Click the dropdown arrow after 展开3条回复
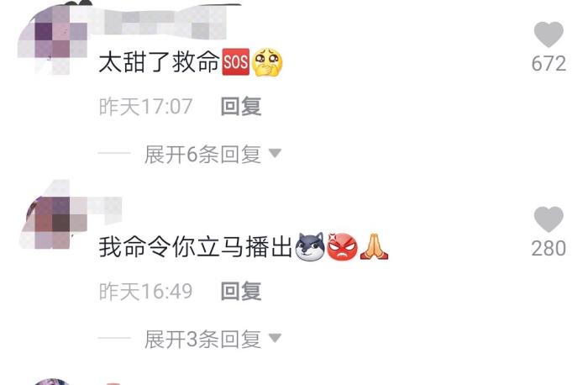The image size is (588, 385). (275, 338)
